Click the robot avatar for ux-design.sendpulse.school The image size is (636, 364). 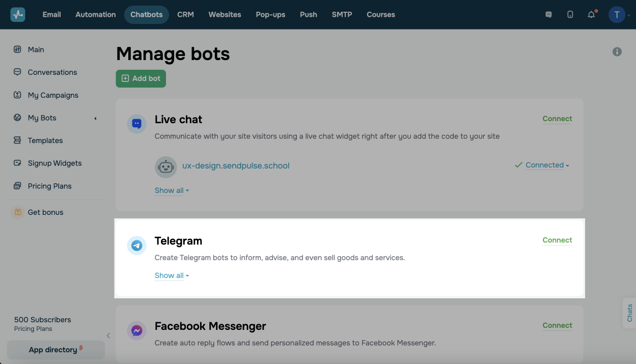coord(165,167)
